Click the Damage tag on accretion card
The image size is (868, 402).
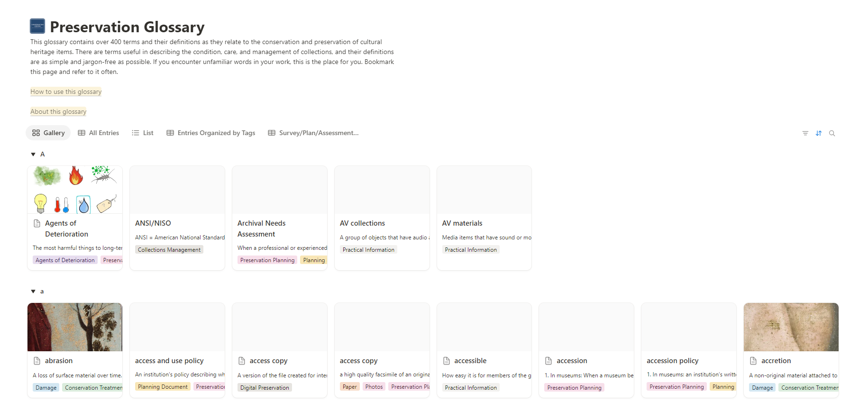point(762,388)
